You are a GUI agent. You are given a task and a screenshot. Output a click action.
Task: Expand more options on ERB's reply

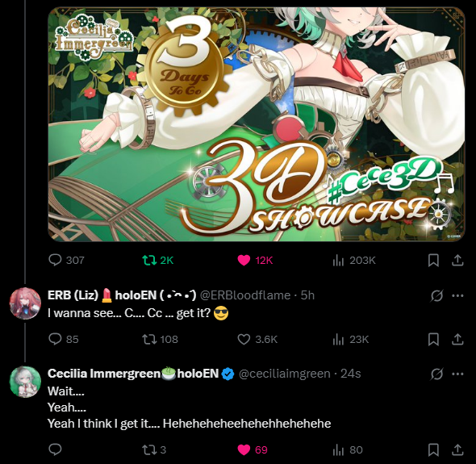coord(457,295)
